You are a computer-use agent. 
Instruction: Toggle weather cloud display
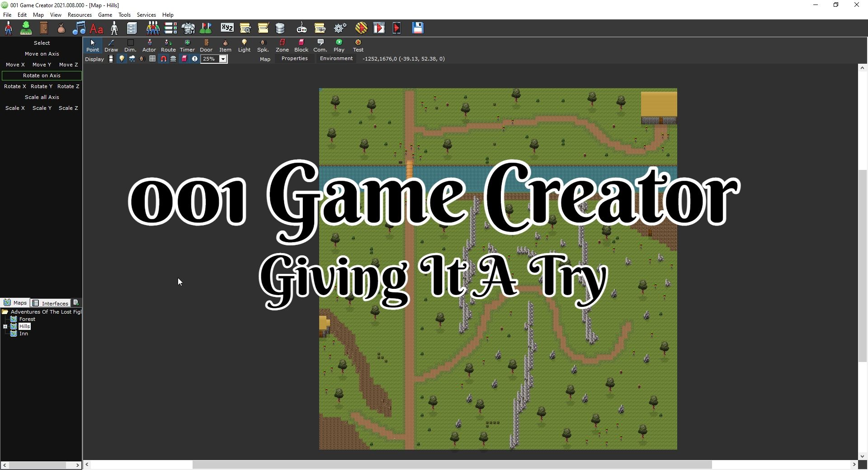132,59
